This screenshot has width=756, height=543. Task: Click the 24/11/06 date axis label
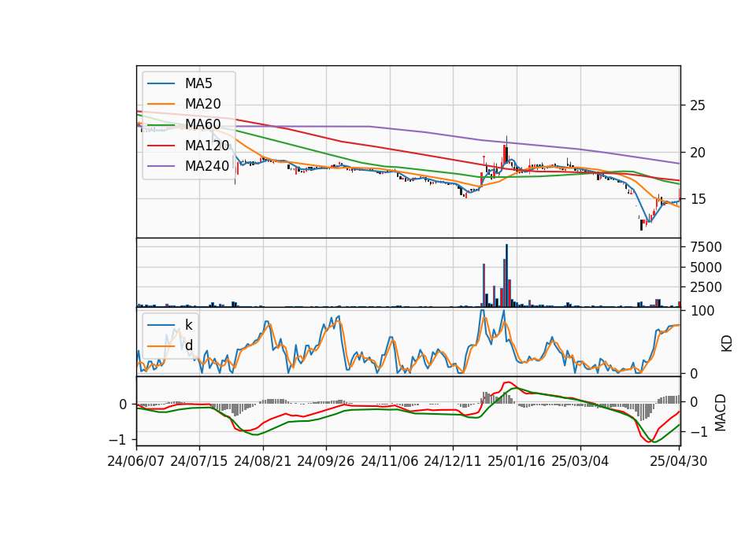click(x=389, y=461)
